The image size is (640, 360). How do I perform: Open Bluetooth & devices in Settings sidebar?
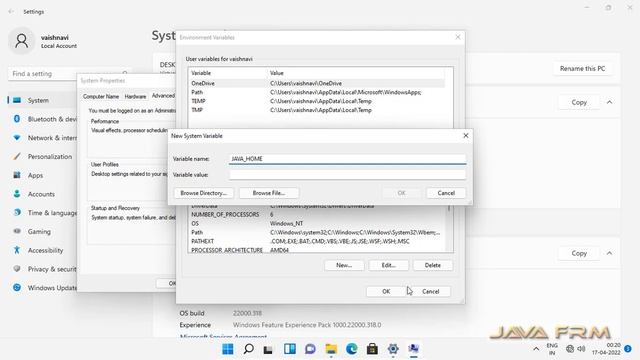[42, 119]
